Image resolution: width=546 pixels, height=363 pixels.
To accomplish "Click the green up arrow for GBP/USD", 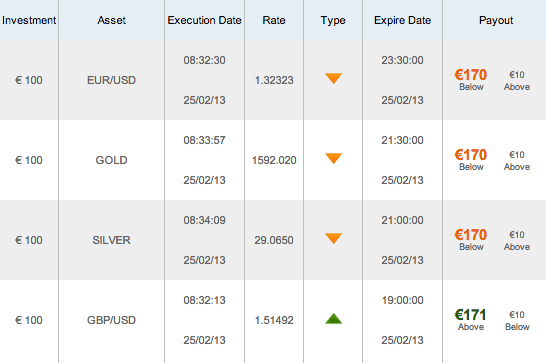I will [333, 318].
